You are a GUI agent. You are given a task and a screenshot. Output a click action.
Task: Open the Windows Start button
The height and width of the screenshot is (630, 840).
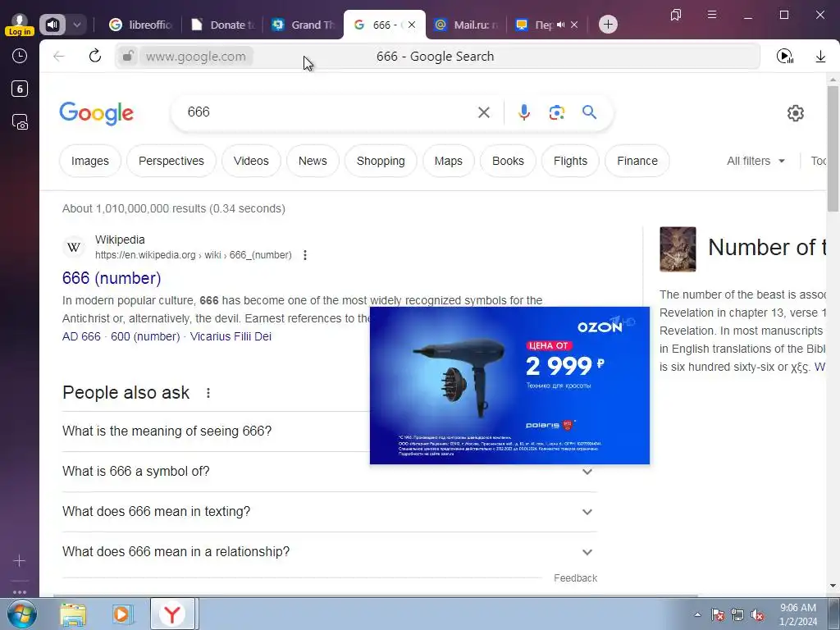(21, 614)
